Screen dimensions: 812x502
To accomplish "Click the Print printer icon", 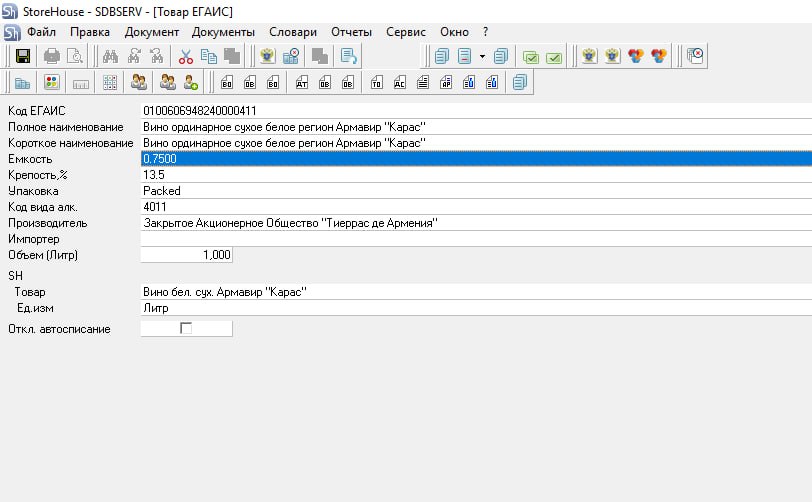I will coord(51,56).
